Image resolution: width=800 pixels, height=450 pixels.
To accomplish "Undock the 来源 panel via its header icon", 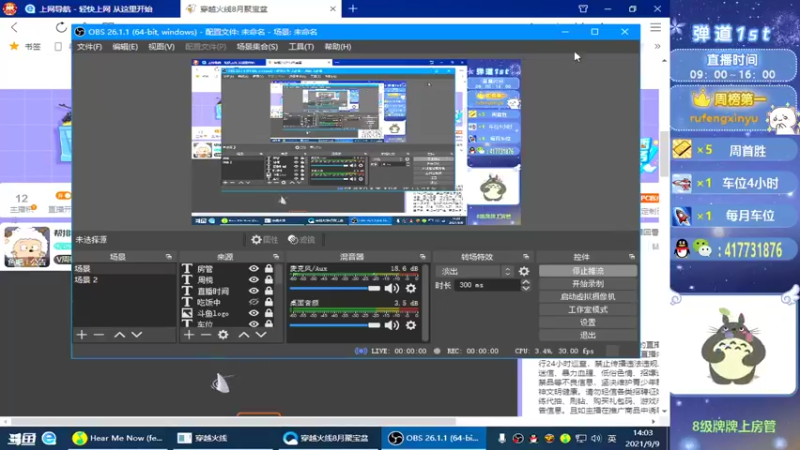I will [x=276, y=257].
